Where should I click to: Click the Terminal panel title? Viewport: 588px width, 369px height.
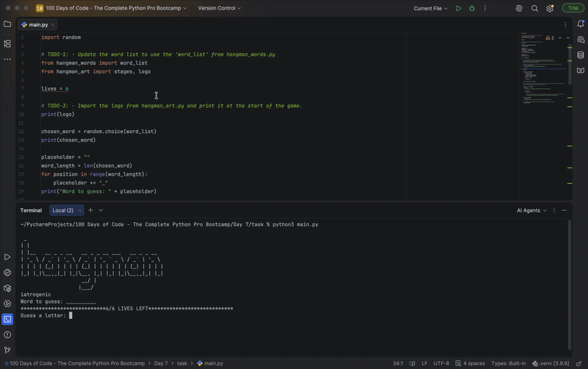point(31,210)
